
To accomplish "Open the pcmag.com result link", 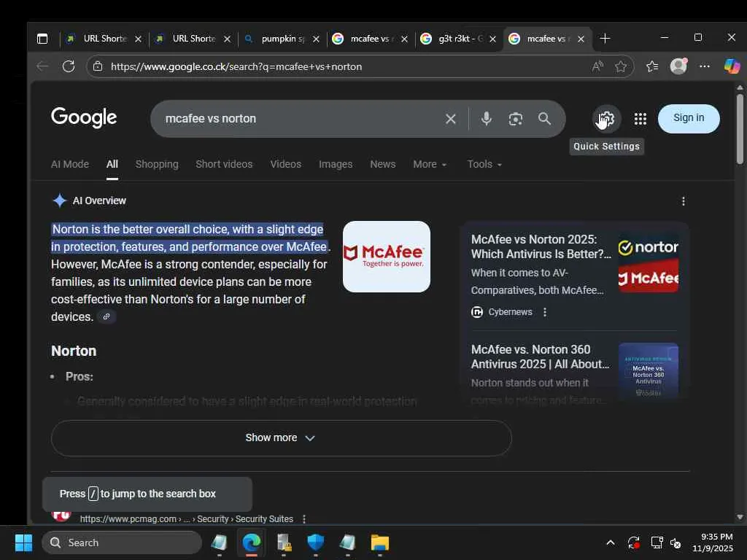I will click(186, 519).
